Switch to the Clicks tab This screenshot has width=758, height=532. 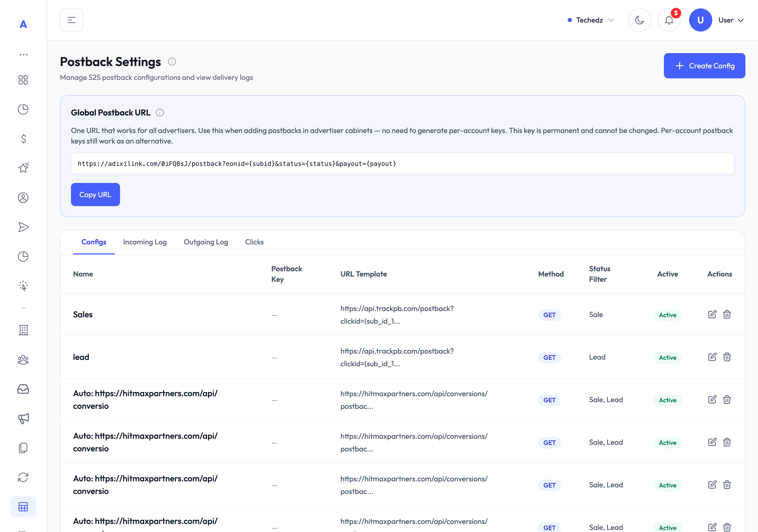click(254, 242)
